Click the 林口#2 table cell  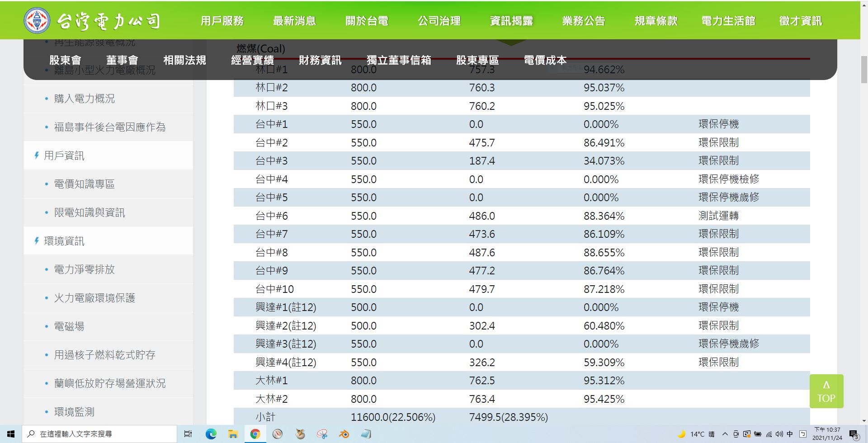272,88
